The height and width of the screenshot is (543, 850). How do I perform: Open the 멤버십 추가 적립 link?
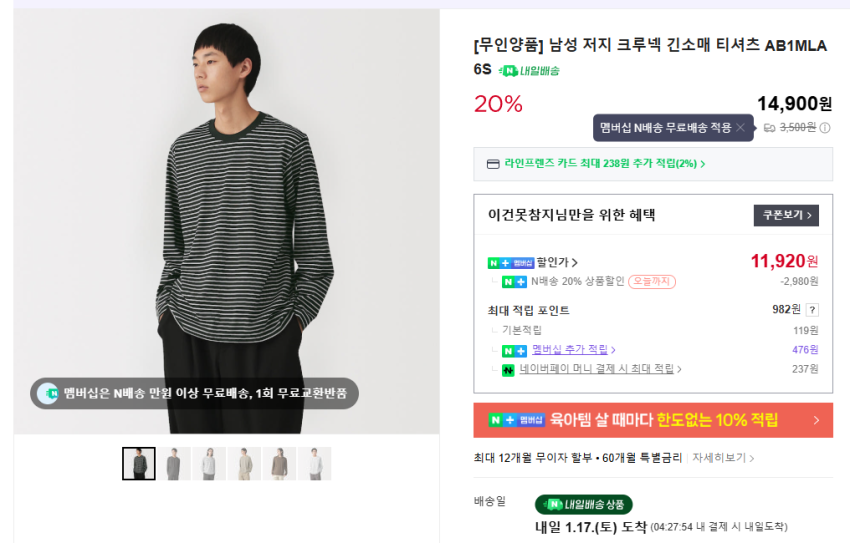(572, 350)
